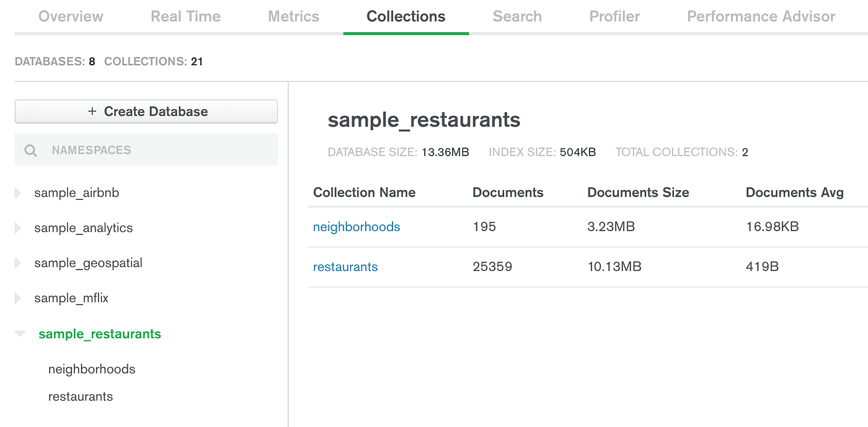Select sample_restaurants in the sidebar
The width and height of the screenshot is (868, 427).
click(x=100, y=334)
